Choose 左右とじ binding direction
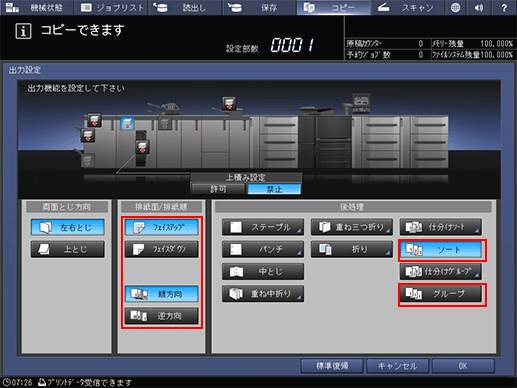This screenshot has width=517, height=388. pos(67,227)
